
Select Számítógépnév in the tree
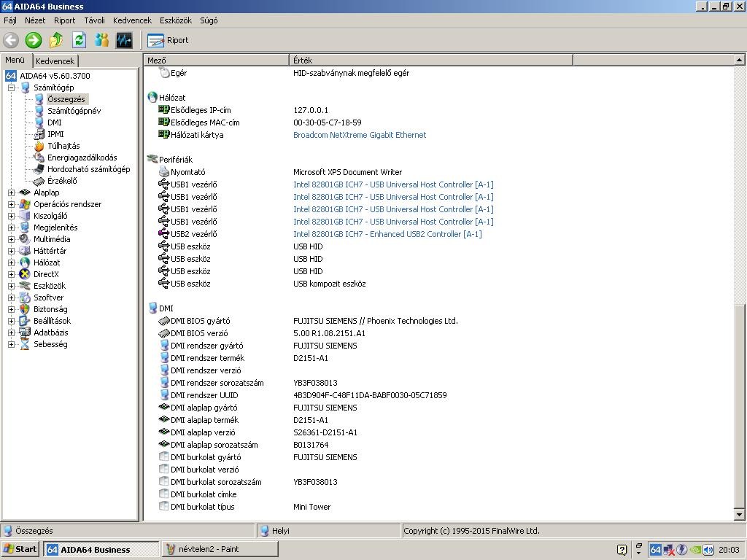coord(74,111)
